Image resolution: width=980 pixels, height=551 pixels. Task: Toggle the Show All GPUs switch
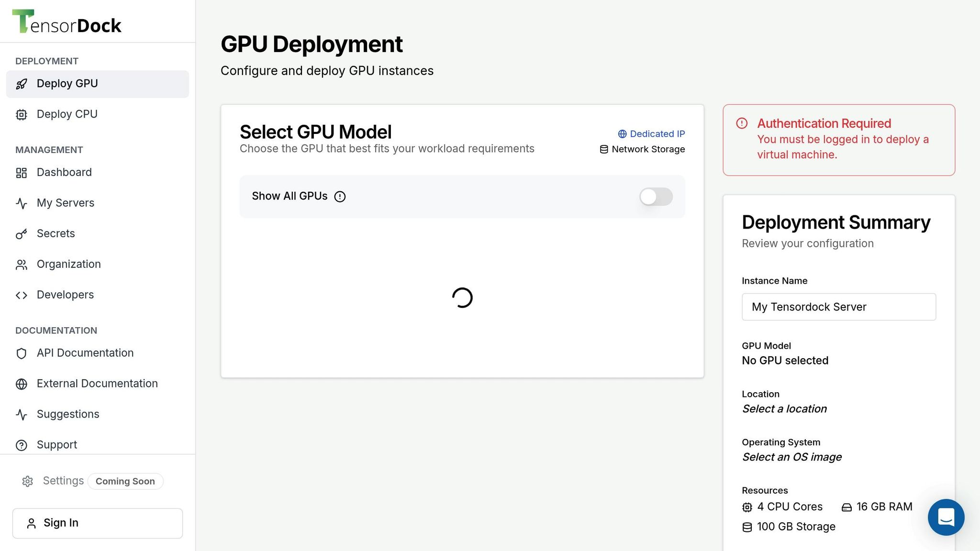[656, 197]
